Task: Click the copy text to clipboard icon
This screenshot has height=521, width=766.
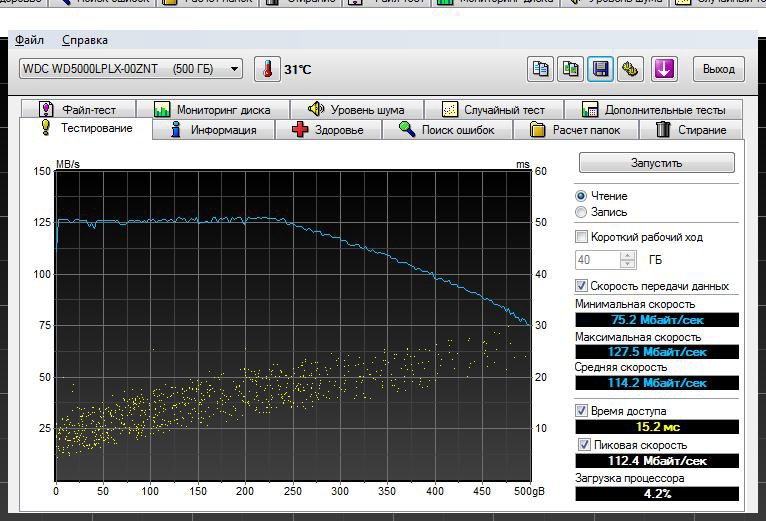Action: pyautogui.click(x=540, y=69)
